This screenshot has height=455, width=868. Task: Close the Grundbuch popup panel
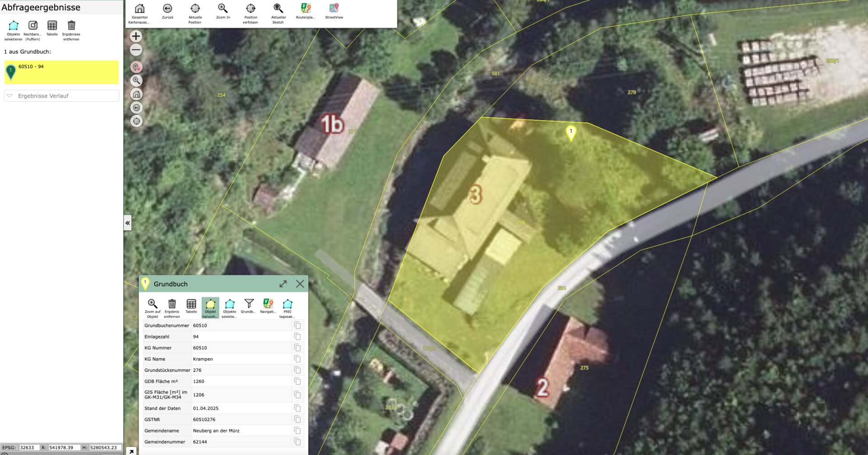click(x=300, y=284)
